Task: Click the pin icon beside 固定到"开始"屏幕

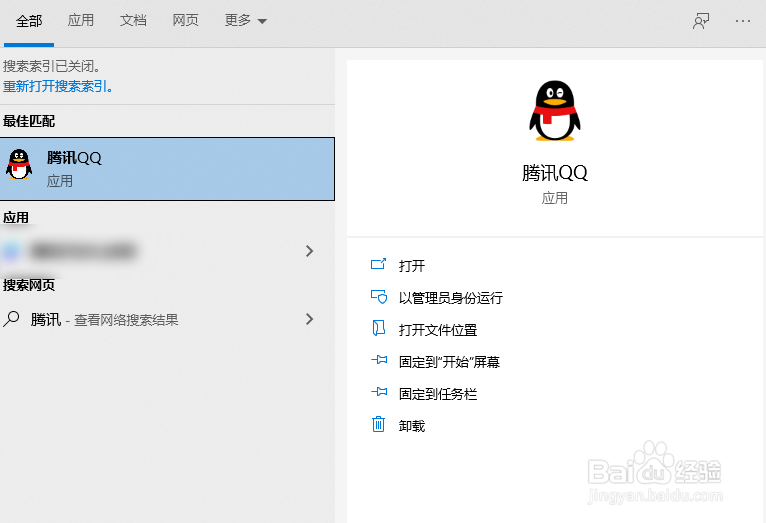Action: (379, 360)
